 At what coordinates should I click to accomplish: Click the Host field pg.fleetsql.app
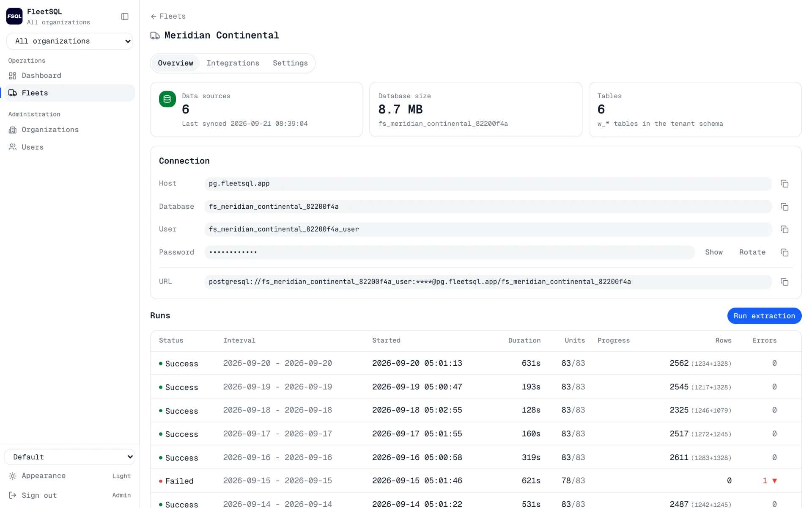tap(488, 184)
